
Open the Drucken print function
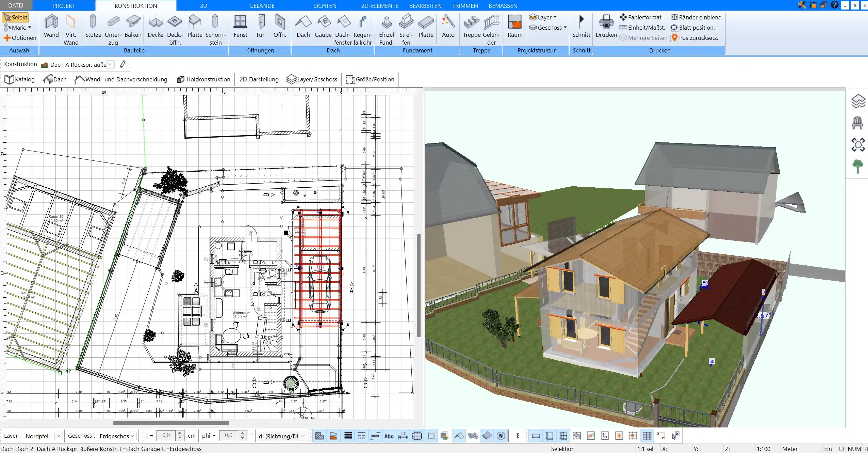click(606, 26)
